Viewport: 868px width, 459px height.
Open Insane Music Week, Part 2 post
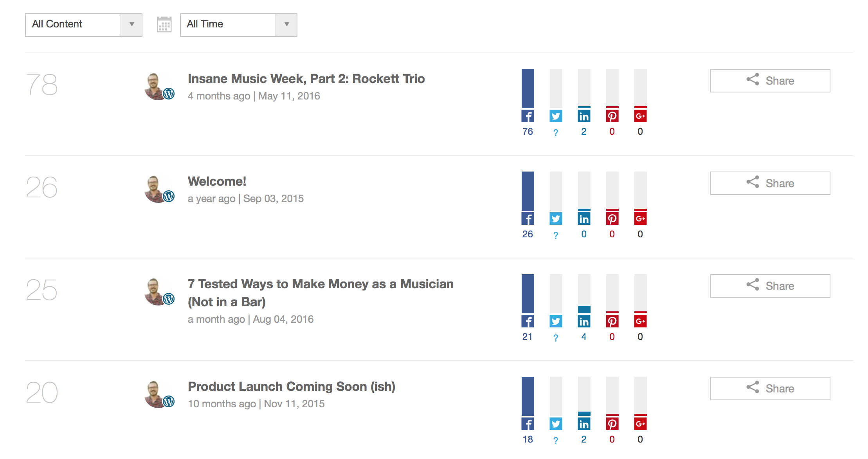(306, 79)
